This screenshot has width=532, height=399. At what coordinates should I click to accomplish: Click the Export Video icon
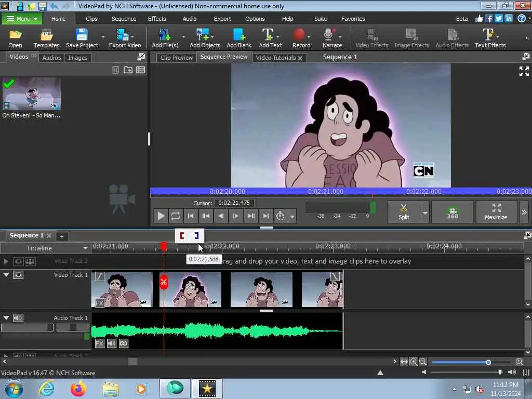[x=125, y=38]
